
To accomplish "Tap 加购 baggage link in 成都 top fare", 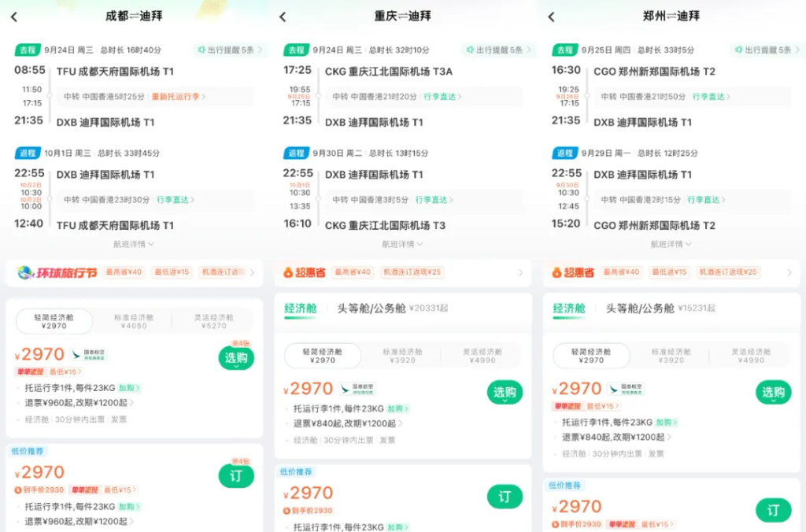I will click(x=129, y=388).
